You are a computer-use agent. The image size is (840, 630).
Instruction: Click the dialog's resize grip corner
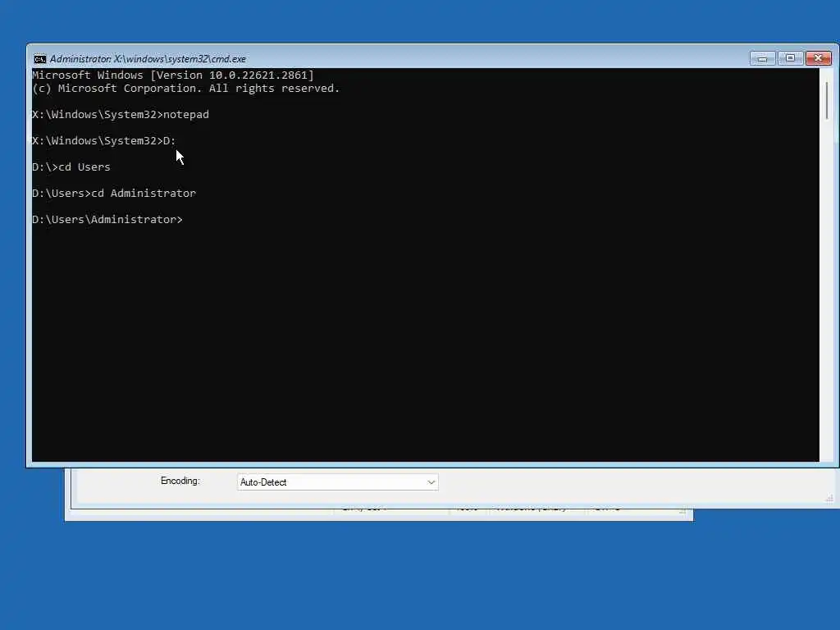pyautogui.click(x=829, y=499)
